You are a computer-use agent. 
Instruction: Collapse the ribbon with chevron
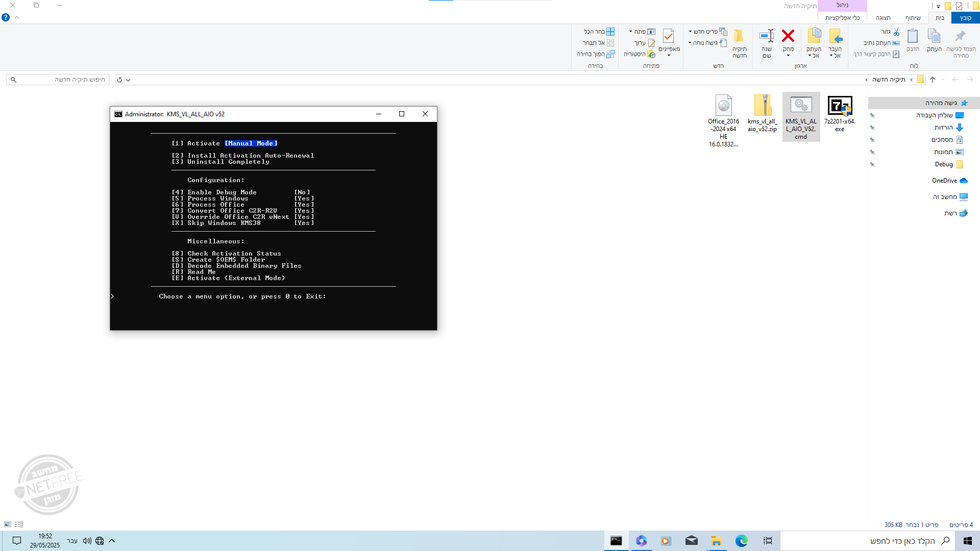(x=17, y=17)
